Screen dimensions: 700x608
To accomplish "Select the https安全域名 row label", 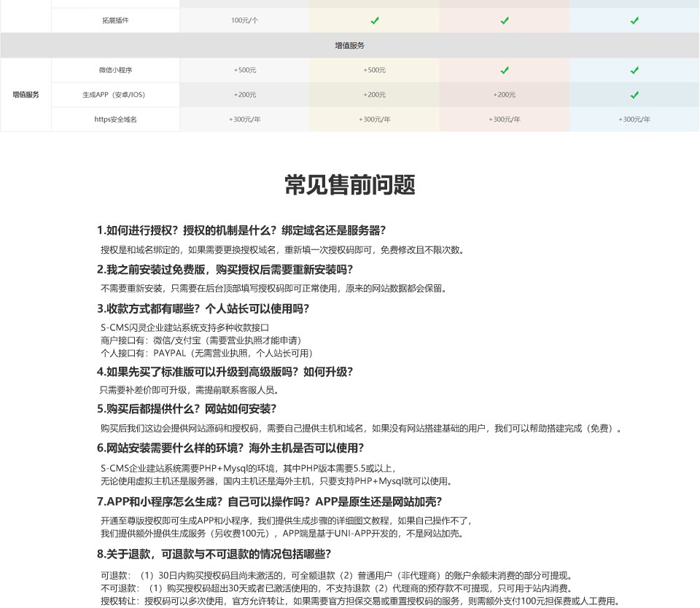I will pos(116,120).
